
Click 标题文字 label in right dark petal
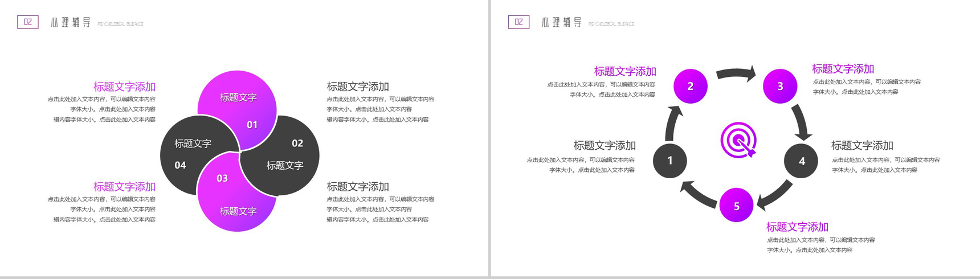[x=285, y=165]
